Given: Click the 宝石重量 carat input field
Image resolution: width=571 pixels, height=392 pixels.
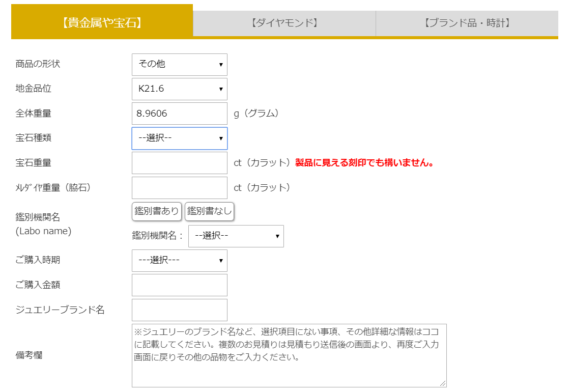Looking at the screenshot, I should [x=180, y=163].
